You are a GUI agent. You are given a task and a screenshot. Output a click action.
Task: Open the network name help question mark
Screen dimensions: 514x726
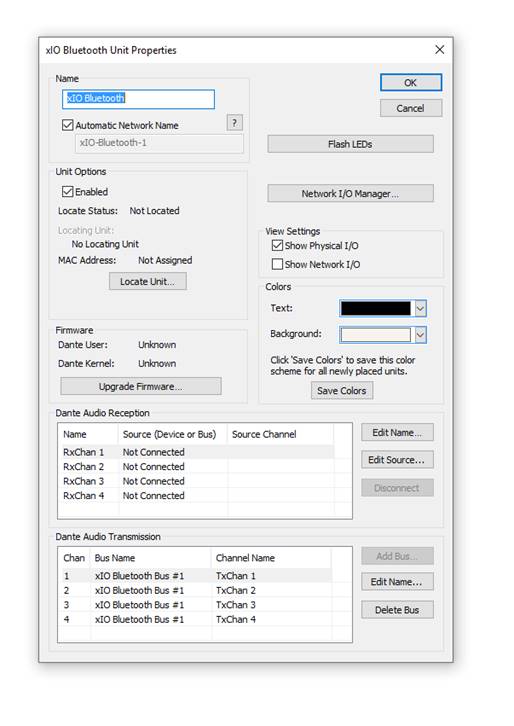235,123
